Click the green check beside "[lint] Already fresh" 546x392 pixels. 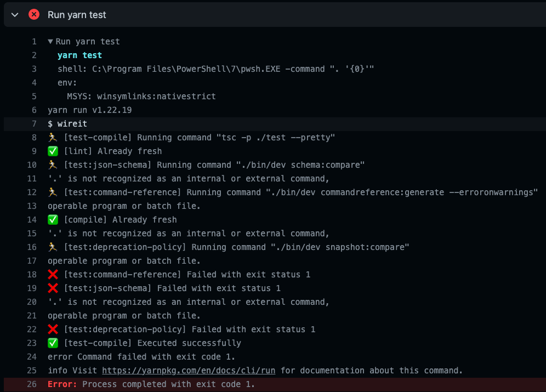point(52,151)
